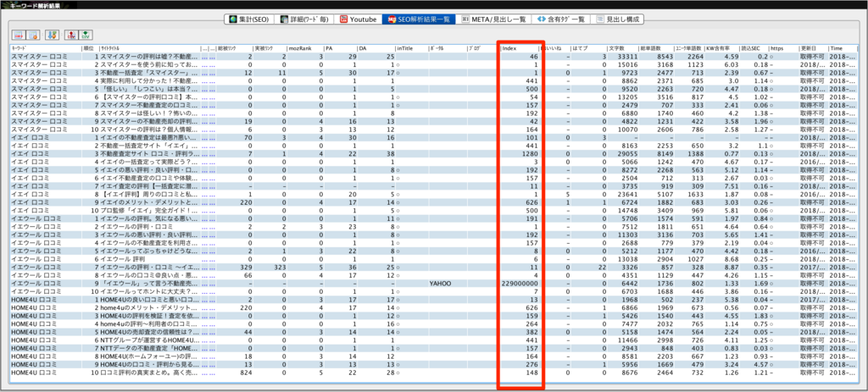868x392 pixels.
Task: Click the blue down-arrow sort toolbar icon
Action: 52,35
